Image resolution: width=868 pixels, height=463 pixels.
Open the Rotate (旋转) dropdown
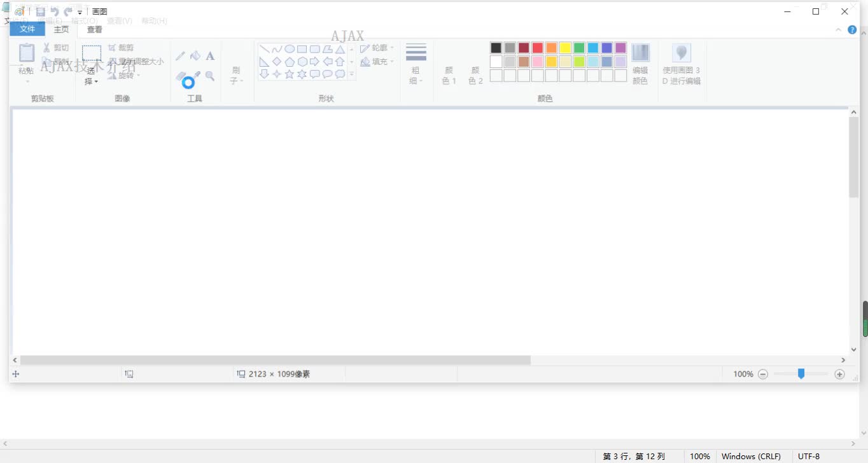click(124, 76)
